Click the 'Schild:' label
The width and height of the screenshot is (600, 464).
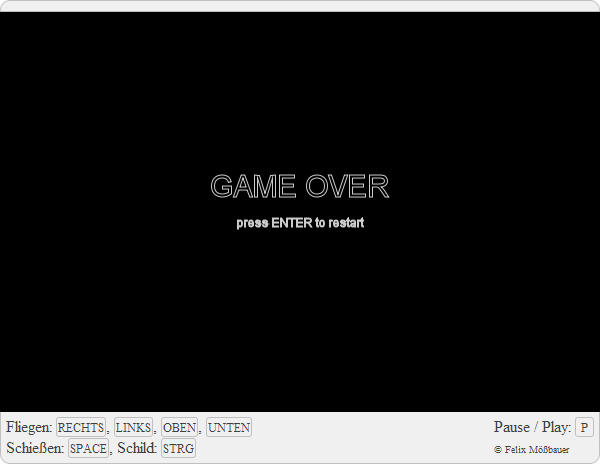(x=137, y=448)
